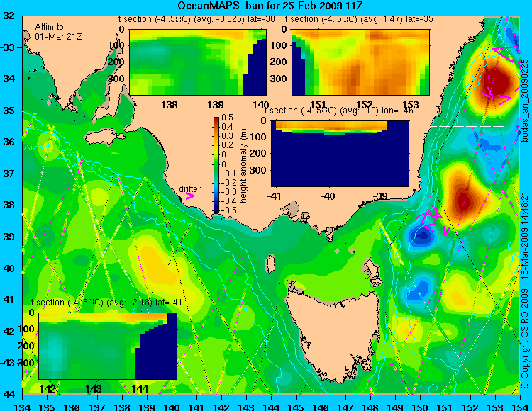Viewport: 532px width, 411px height.
Task: Open the lat=-38 temperature section inset plot
Action: click(x=198, y=62)
